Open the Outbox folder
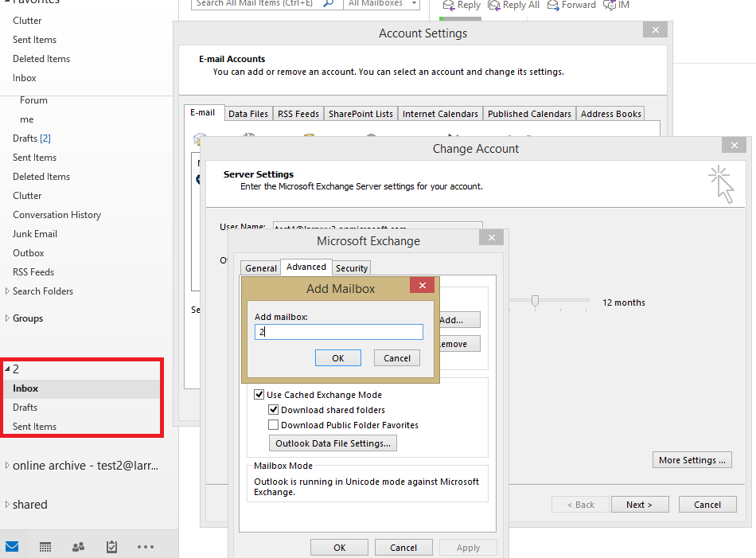 coord(29,252)
